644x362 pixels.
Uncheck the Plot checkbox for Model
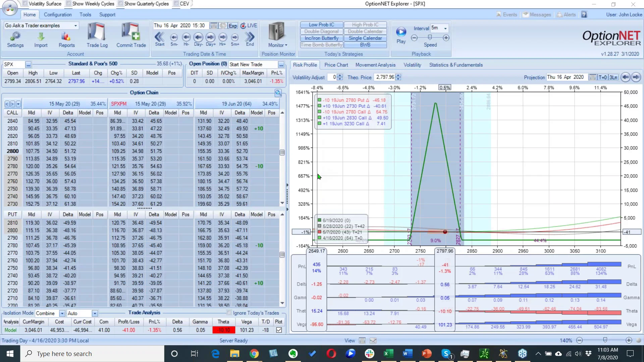pos(279,330)
